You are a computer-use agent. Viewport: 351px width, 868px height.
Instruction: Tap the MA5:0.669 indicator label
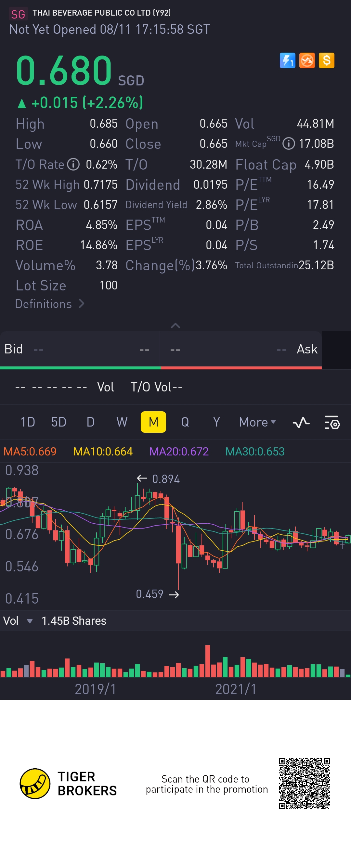(x=30, y=452)
